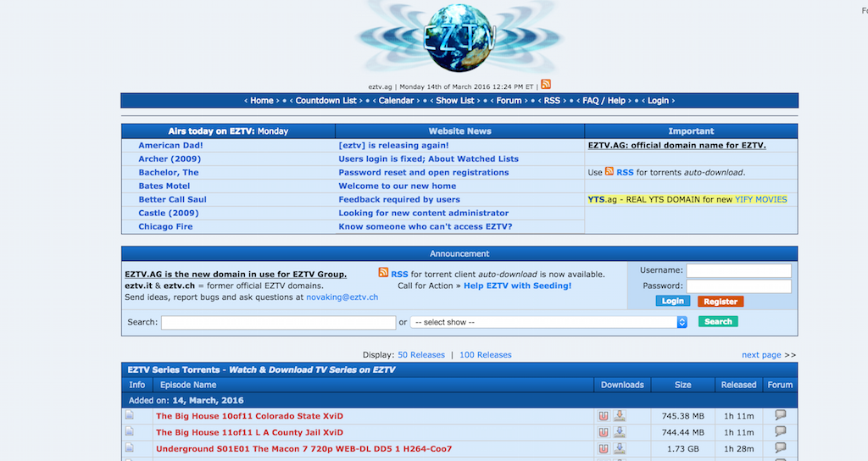Open the select show dropdown

548,322
